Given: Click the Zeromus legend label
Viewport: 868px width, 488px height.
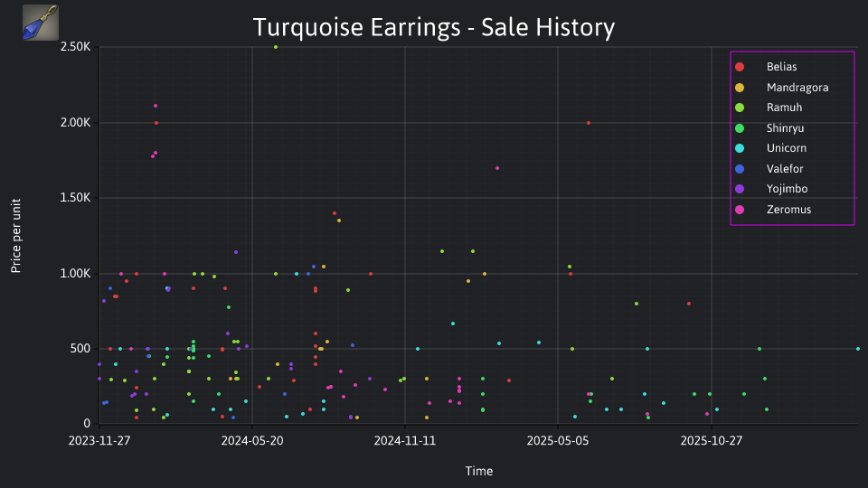Looking at the screenshot, I should click(x=788, y=210).
